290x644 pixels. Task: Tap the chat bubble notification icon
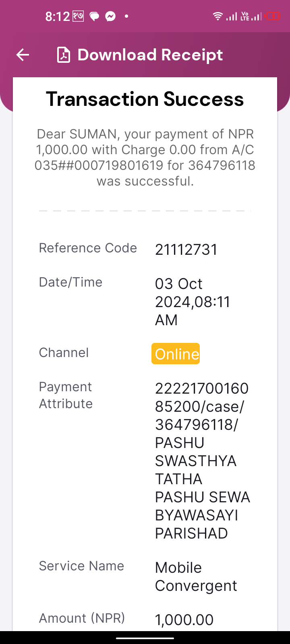94,17
